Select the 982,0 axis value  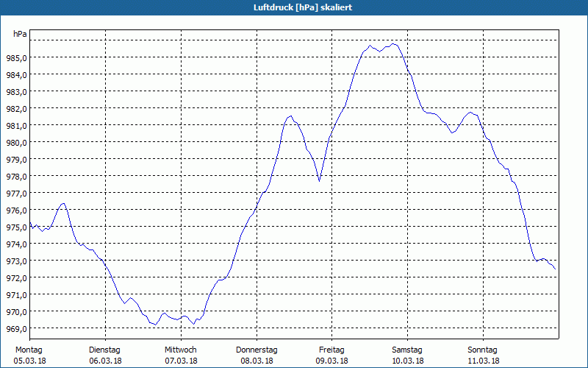(x=16, y=108)
